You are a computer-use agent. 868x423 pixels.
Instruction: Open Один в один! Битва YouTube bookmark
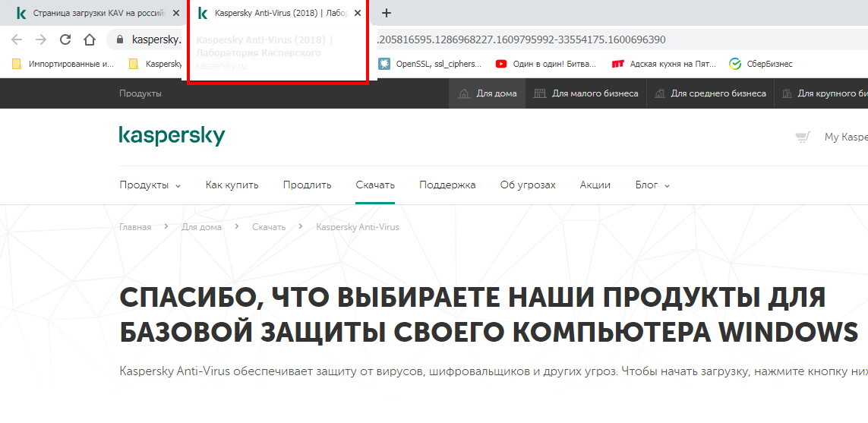pos(546,64)
